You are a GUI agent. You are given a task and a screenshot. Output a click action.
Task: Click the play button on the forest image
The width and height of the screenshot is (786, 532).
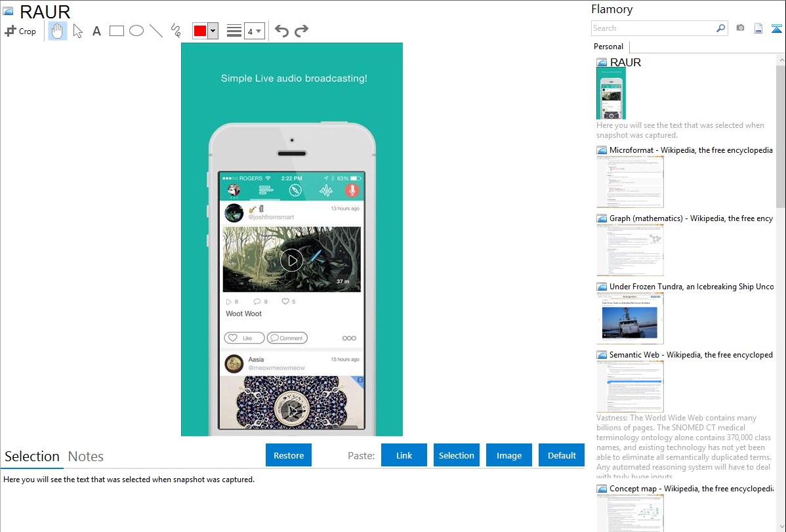(291, 260)
